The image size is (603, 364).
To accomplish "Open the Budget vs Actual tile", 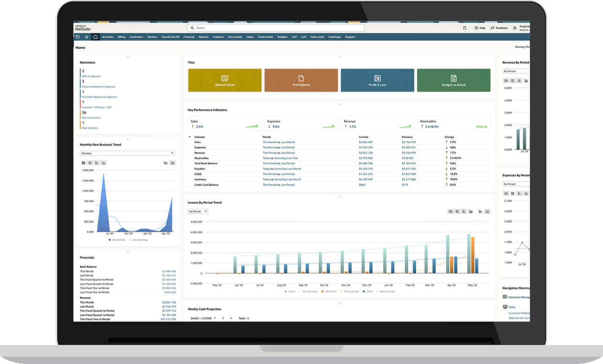I will (x=453, y=80).
